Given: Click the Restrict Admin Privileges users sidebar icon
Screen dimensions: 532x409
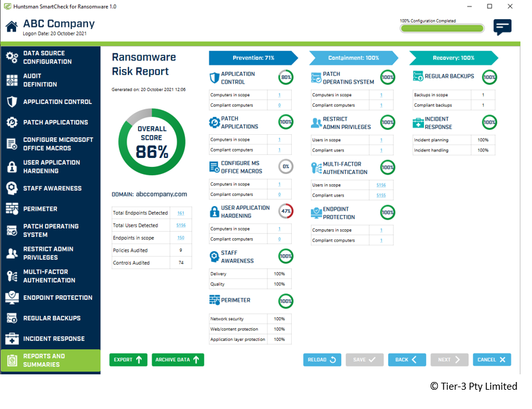Looking at the screenshot, I should click(x=12, y=253).
